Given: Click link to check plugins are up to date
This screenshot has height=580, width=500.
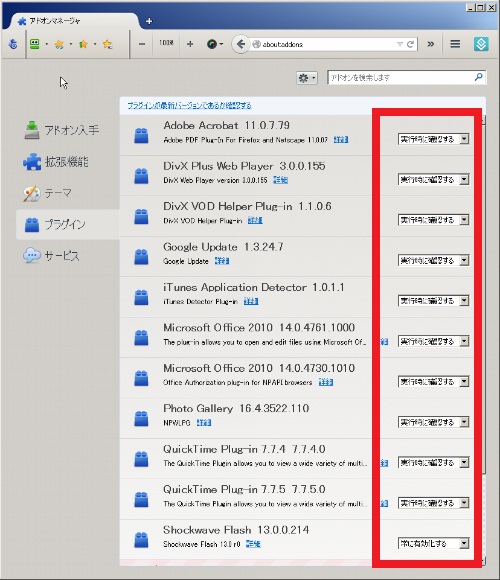Looking at the screenshot, I should coord(189,106).
